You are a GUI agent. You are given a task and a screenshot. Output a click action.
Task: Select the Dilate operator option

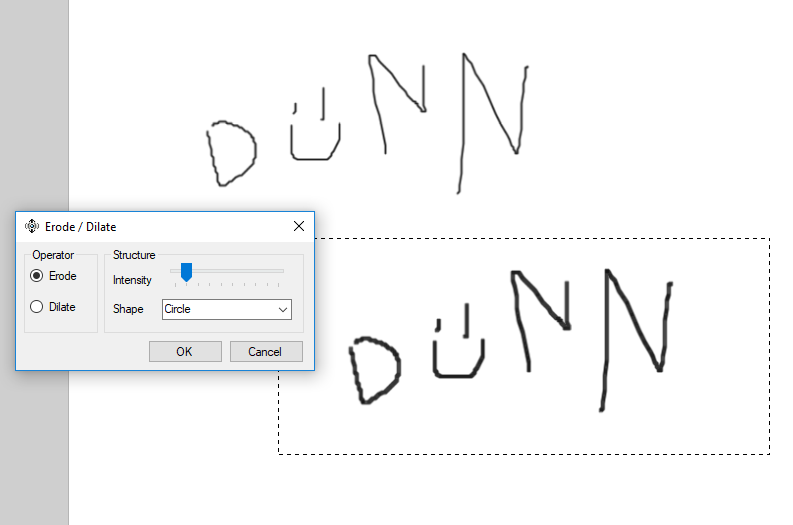pos(38,307)
